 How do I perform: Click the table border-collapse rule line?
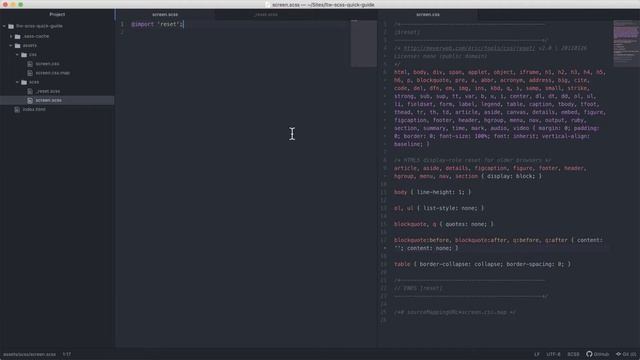pyautogui.click(x=482, y=264)
